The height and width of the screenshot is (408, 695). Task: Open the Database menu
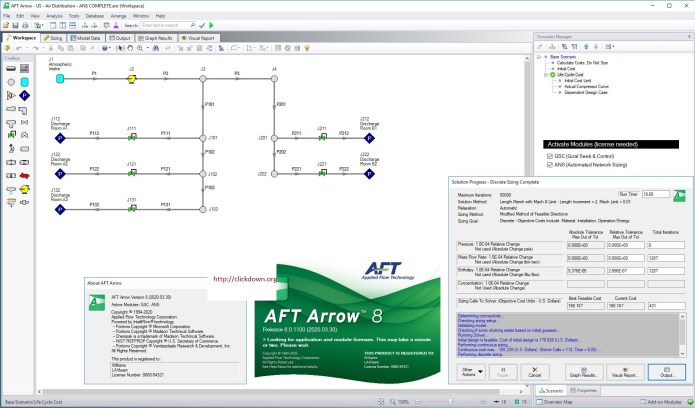(x=95, y=16)
